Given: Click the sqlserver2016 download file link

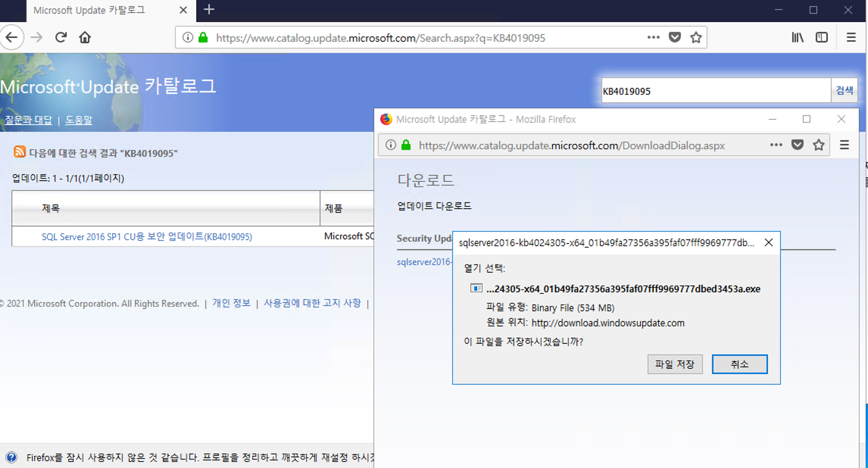Looking at the screenshot, I should (x=424, y=262).
